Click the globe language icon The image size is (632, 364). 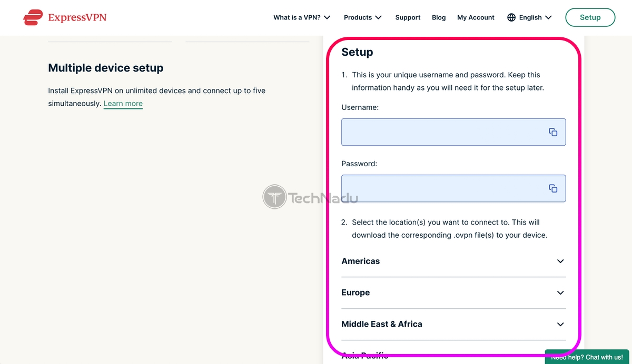point(511,17)
